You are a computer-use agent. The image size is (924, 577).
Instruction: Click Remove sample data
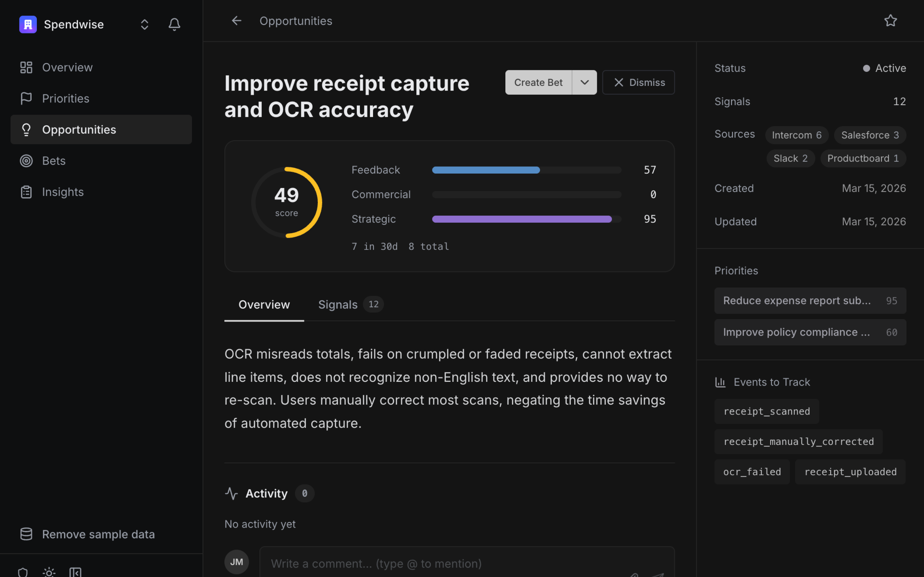click(98, 534)
